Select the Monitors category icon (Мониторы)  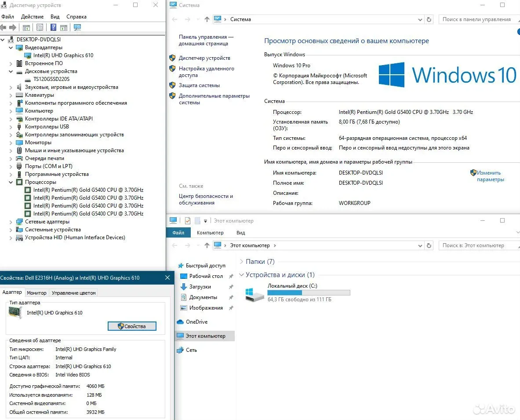(x=20, y=142)
